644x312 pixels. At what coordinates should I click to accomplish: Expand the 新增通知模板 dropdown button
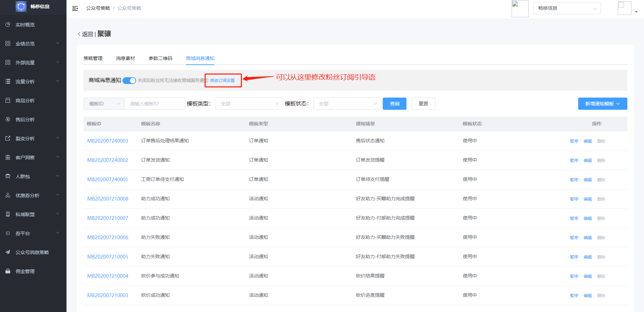(x=602, y=104)
